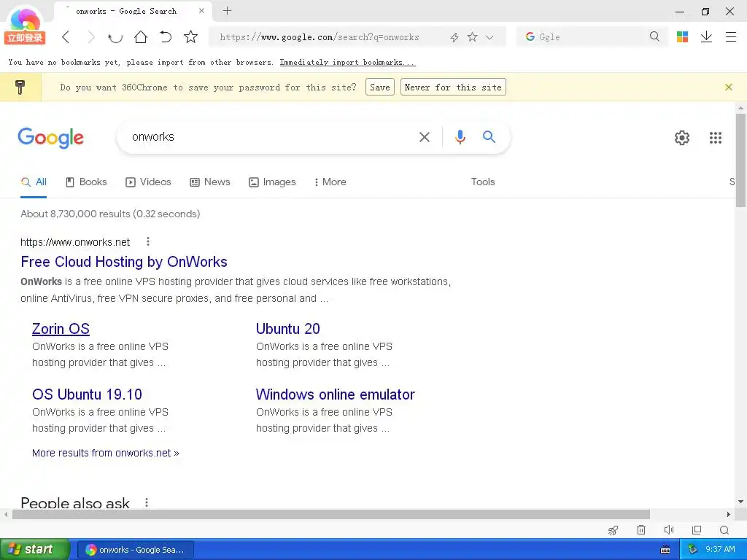Open the colorful extensions grid icon
The image size is (747, 560).
pos(682,36)
